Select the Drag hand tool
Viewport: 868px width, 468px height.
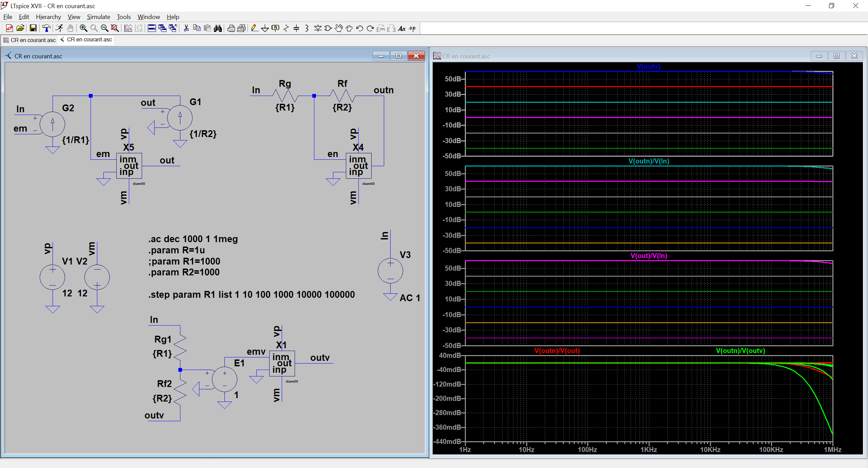349,28
